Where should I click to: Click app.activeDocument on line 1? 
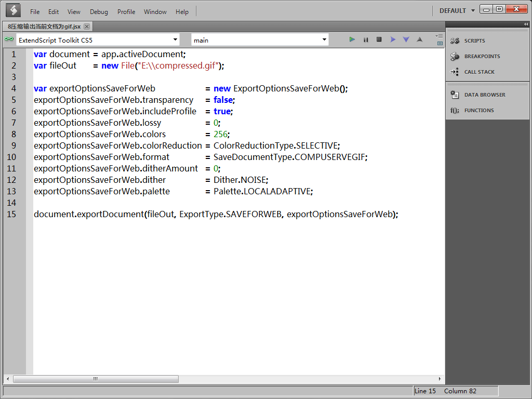tap(142, 54)
